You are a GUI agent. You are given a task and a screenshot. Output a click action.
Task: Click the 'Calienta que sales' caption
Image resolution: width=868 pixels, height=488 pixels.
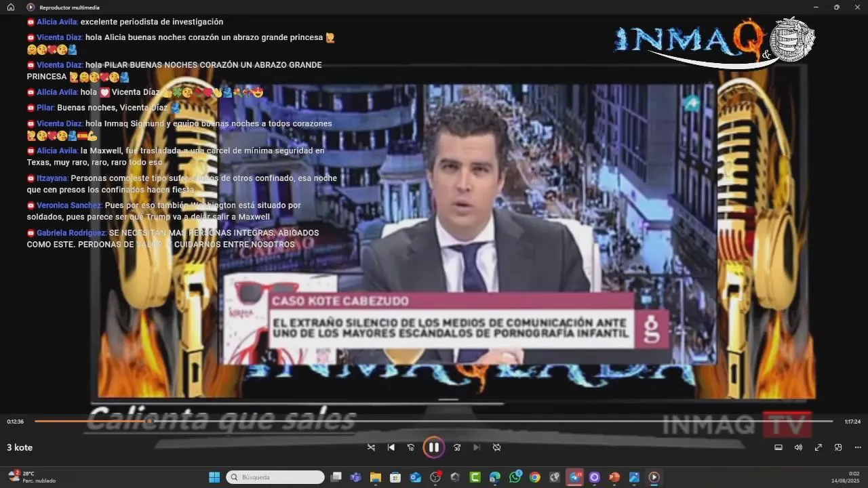pos(221,420)
